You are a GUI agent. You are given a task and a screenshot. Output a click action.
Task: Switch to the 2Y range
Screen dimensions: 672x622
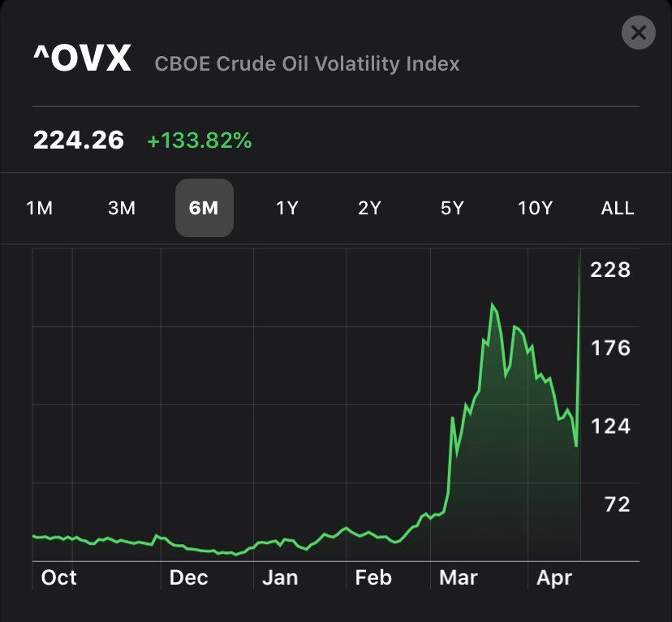click(x=369, y=208)
